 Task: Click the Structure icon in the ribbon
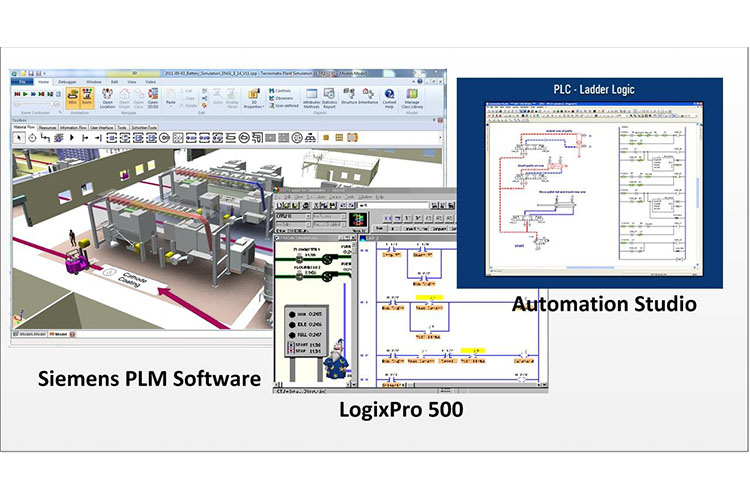(349, 96)
